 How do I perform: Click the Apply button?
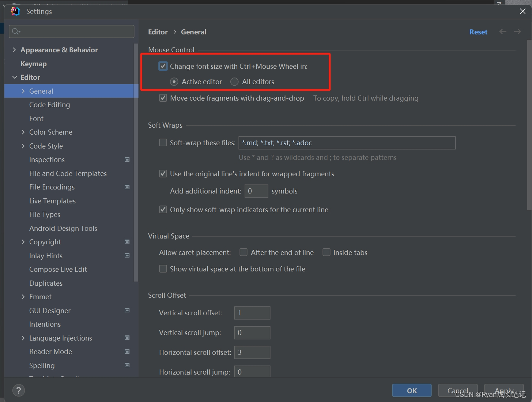(504, 390)
